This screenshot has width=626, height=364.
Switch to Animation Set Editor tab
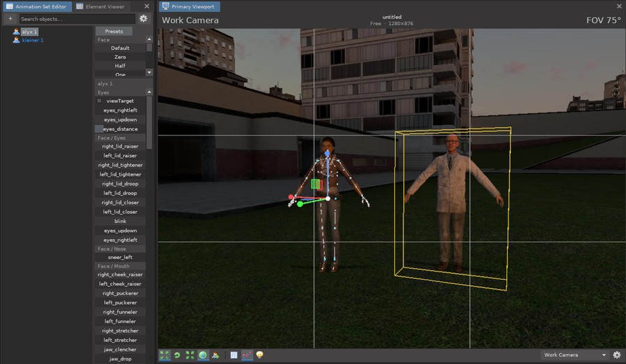click(37, 6)
